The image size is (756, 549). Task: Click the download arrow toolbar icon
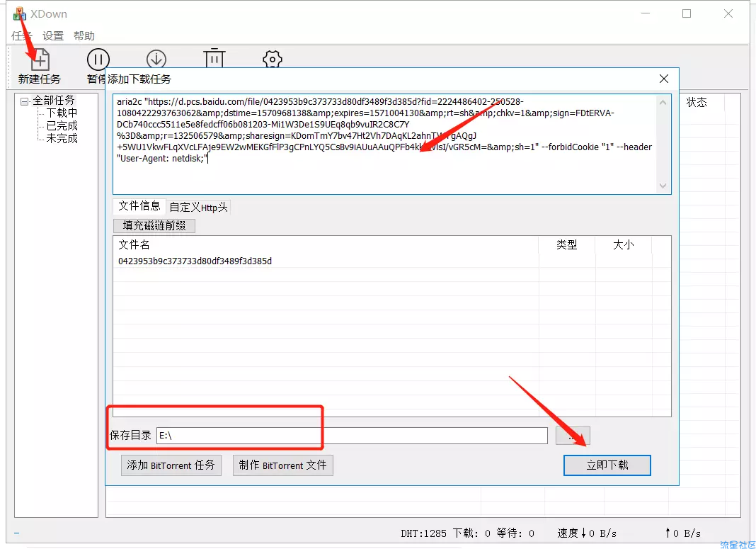tap(156, 59)
